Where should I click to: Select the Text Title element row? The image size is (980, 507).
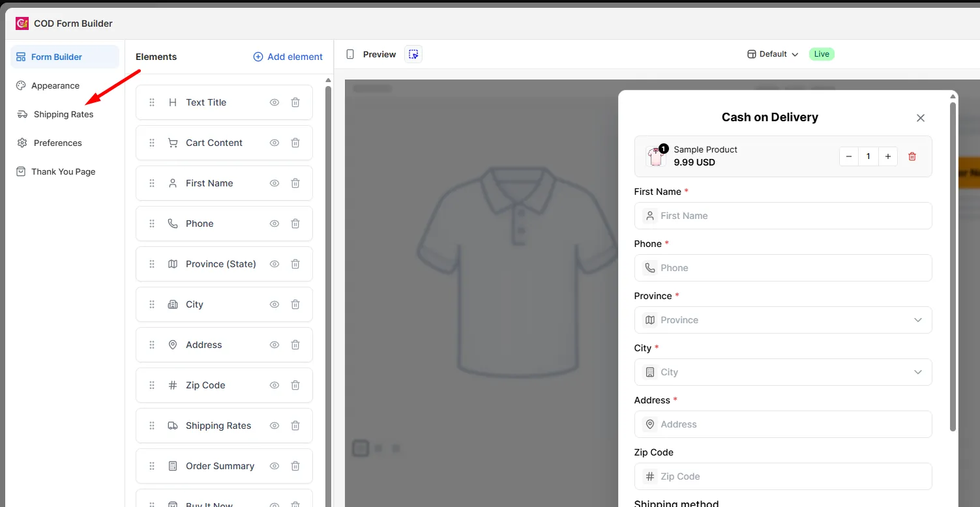pos(224,102)
